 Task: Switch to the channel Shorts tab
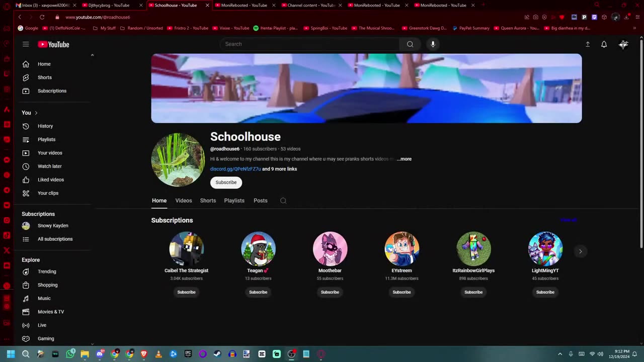click(x=208, y=201)
